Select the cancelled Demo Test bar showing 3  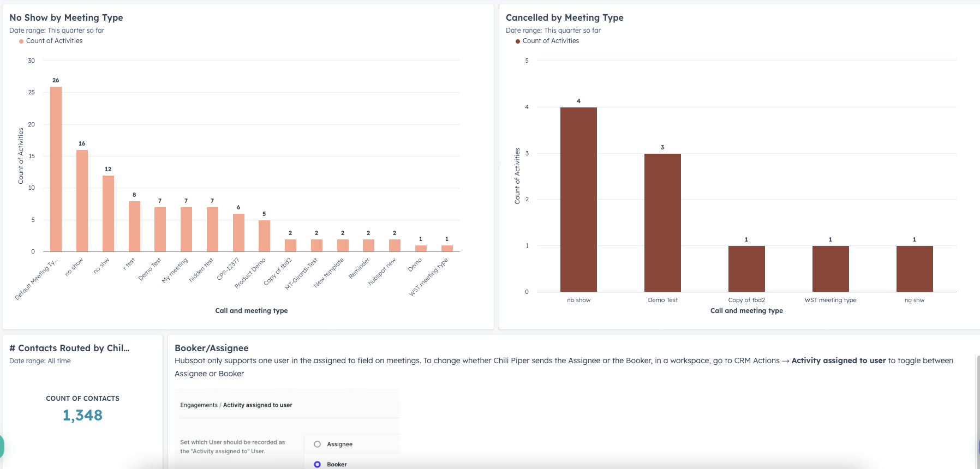(662, 223)
